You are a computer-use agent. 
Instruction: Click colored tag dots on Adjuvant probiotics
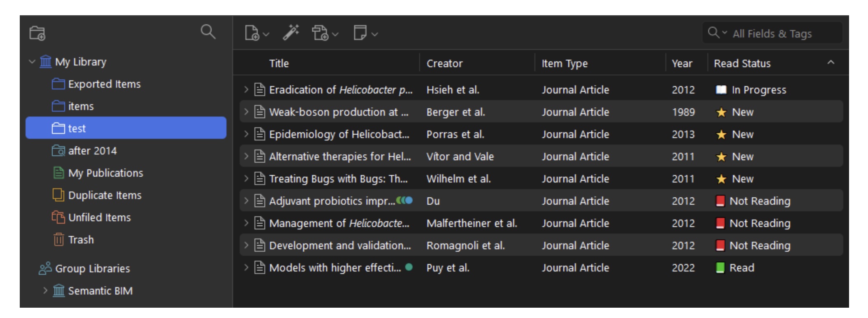pos(404,201)
